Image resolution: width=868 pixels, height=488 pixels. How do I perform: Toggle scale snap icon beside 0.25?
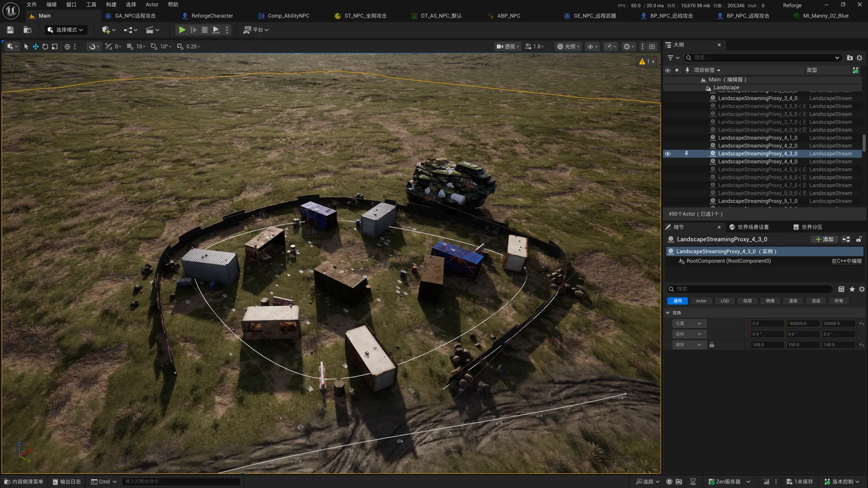coord(180,47)
